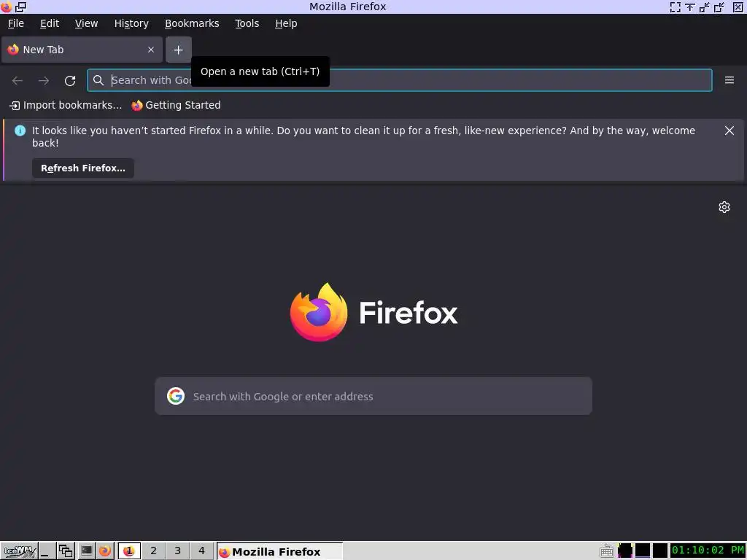Open the Tools menu
Image resolution: width=747 pixels, height=560 pixels.
pyautogui.click(x=247, y=23)
